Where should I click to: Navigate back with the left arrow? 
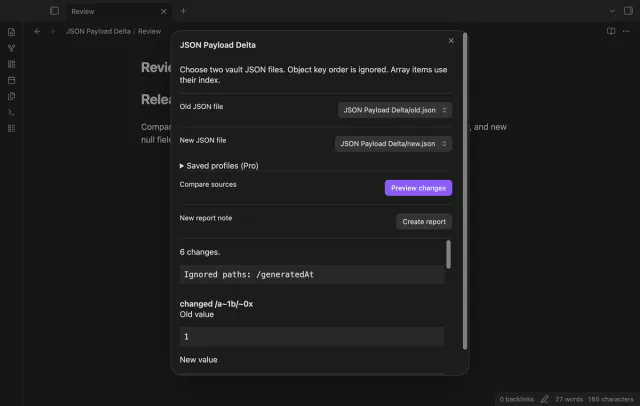(37, 31)
